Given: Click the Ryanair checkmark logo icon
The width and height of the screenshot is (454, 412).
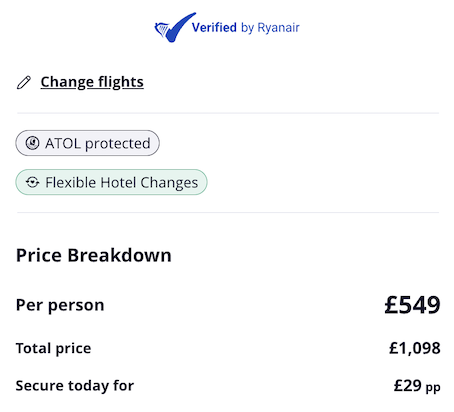Looking at the screenshot, I should (175, 28).
